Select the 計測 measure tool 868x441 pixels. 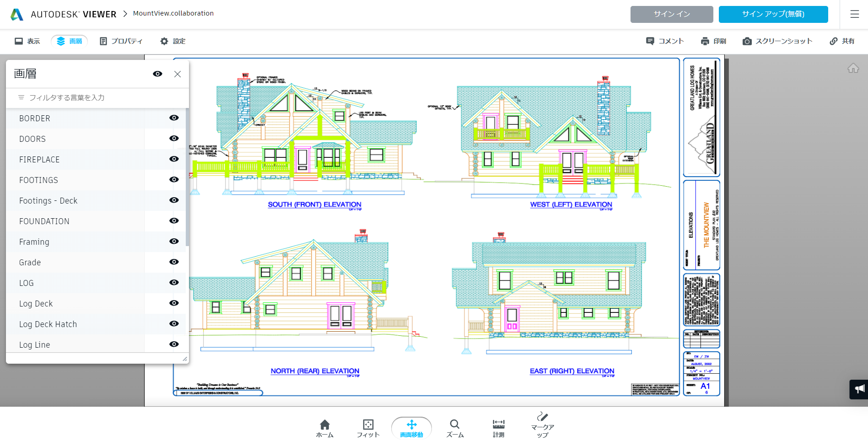click(x=498, y=425)
